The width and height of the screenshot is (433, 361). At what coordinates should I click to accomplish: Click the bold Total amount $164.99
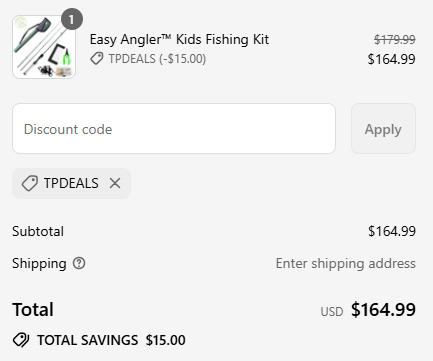point(383,309)
